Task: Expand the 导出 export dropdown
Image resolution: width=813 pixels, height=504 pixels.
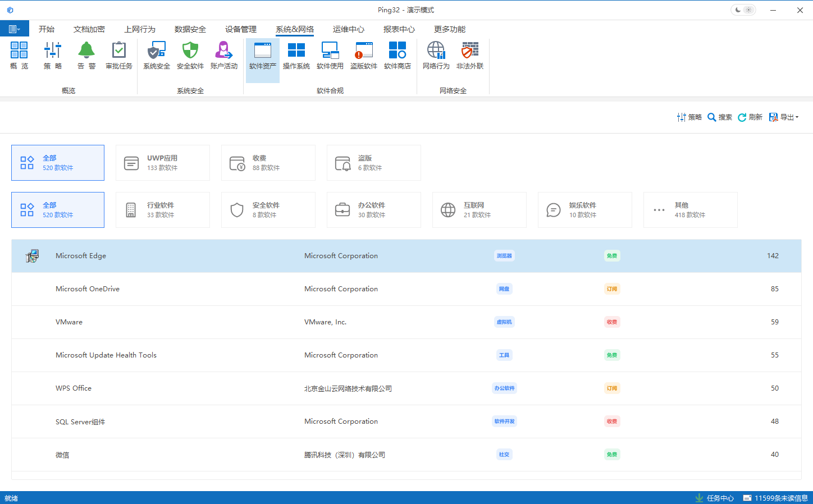Action: [x=784, y=117]
